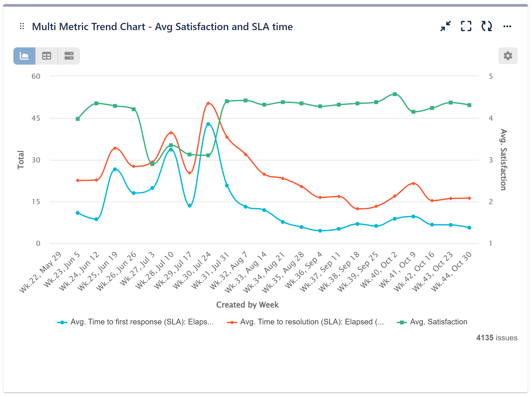The image size is (532, 397).
Task: Click the orange peak point at Wk.30, Jul 24
Action: coord(208,103)
